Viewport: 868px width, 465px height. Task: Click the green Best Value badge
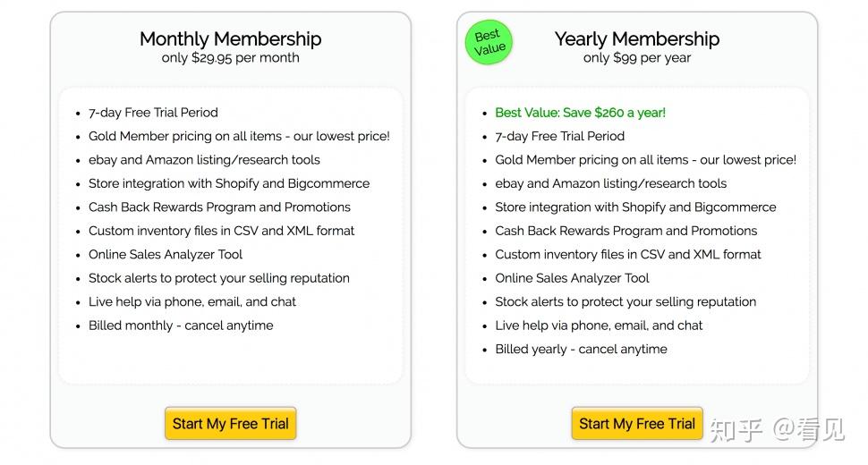pos(489,42)
